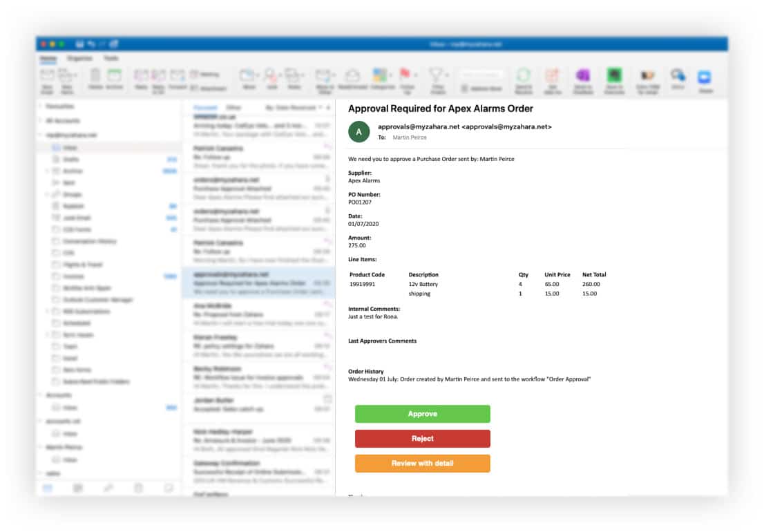Click the Categorize toolbar icon
Viewport: 764px width, 532px height.
pyautogui.click(x=382, y=79)
